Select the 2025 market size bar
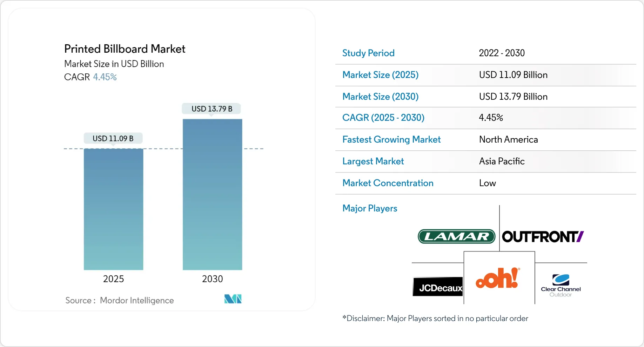The width and height of the screenshot is (644, 347). pyautogui.click(x=113, y=209)
